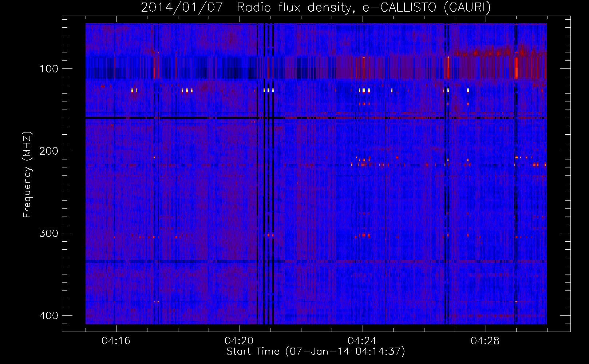Click the '04:20' time tick label
Image resolution: width=589 pixels, height=364 pixels.
click(239, 341)
